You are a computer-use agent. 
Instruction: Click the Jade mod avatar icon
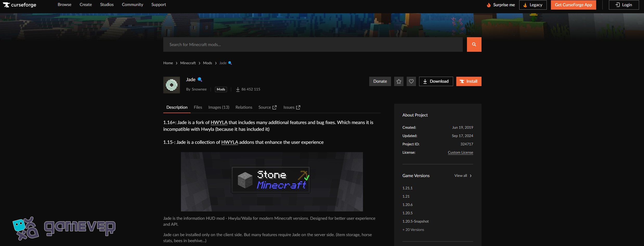pyautogui.click(x=171, y=85)
